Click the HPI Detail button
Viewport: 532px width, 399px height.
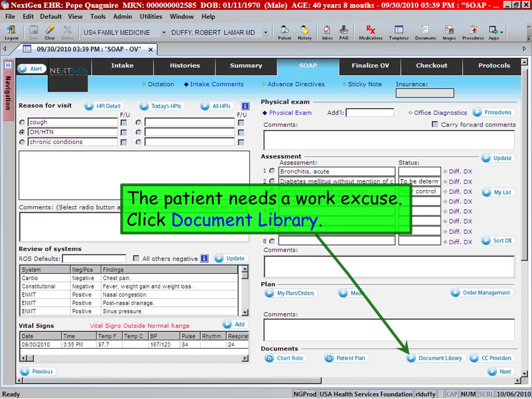(x=104, y=106)
